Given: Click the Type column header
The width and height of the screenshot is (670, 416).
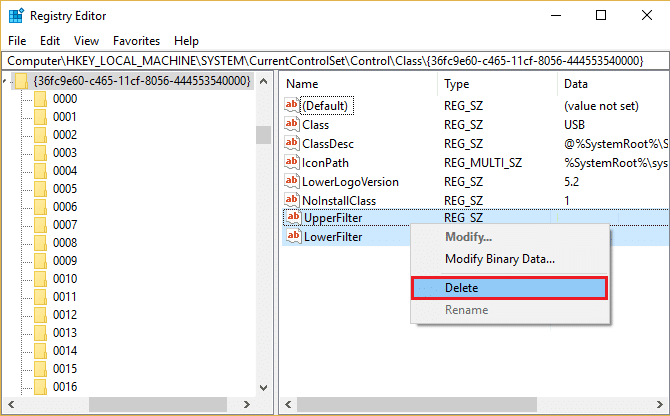Looking at the screenshot, I should pos(456,84).
